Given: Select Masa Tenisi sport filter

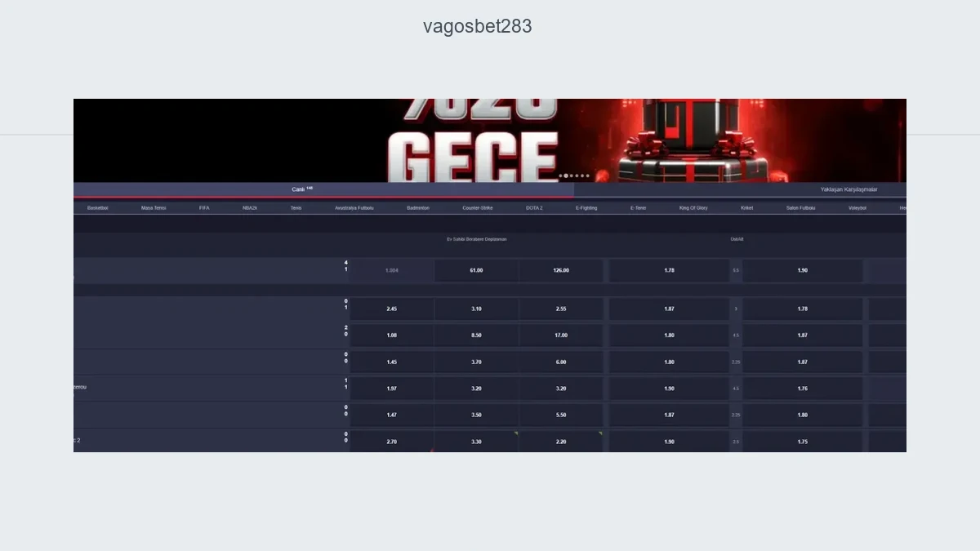Looking at the screenshot, I should pyautogui.click(x=154, y=208).
